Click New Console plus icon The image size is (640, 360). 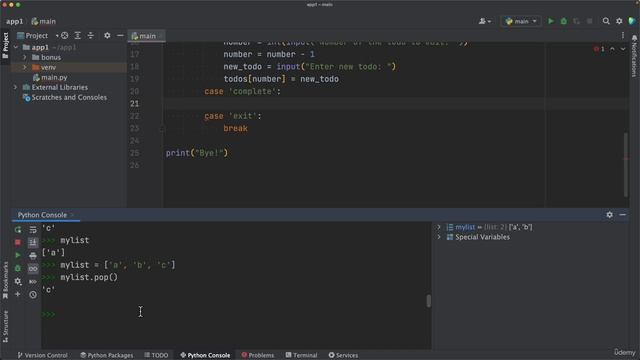point(18,294)
